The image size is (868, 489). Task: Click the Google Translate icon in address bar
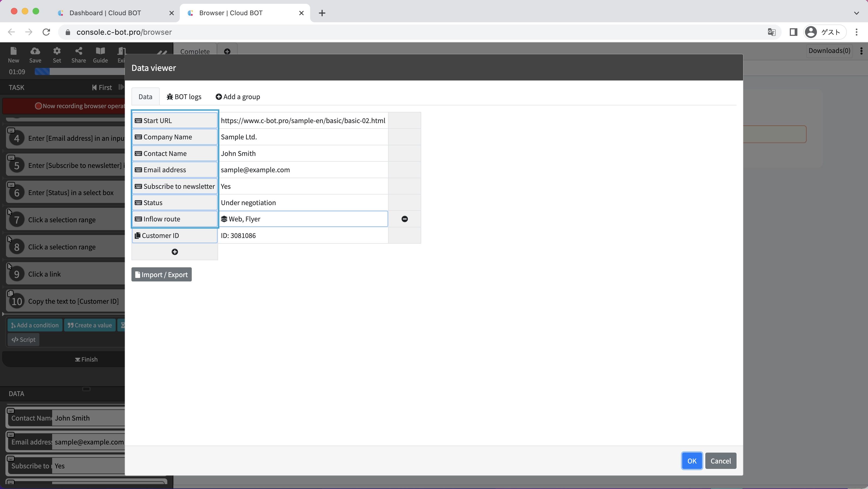[x=771, y=32]
